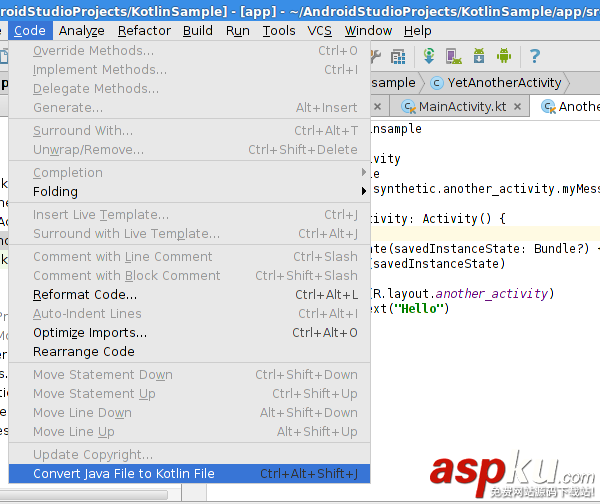This screenshot has height=504, width=600.
Task: Open the Window menu
Action: coord(368,31)
